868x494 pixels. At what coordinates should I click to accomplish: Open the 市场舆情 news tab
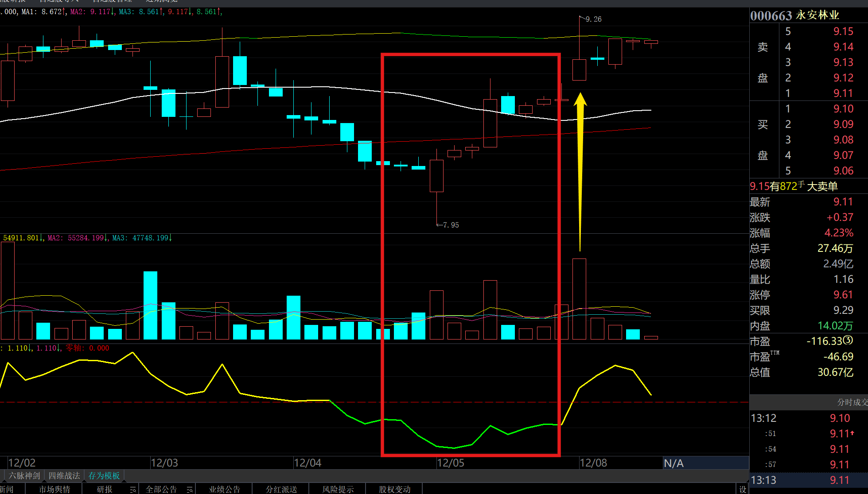(54, 489)
